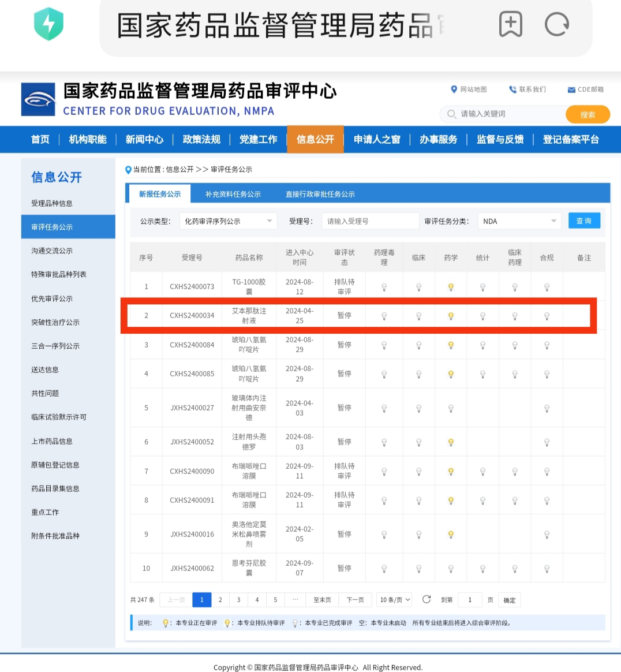Select 信息公开 navigation item
The height and width of the screenshot is (672, 621).
(x=316, y=139)
